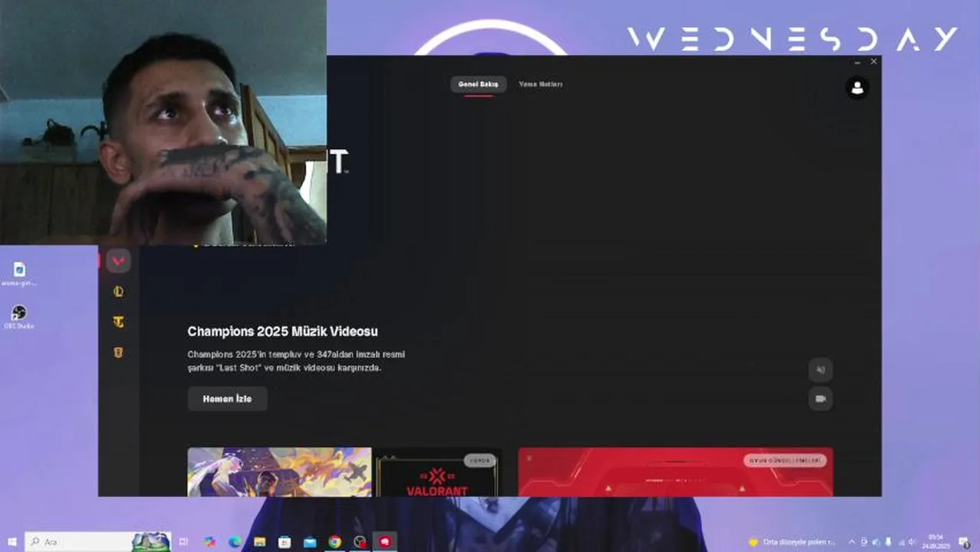
Task: Select the Valorant game icon in sidebar
Action: [118, 261]
